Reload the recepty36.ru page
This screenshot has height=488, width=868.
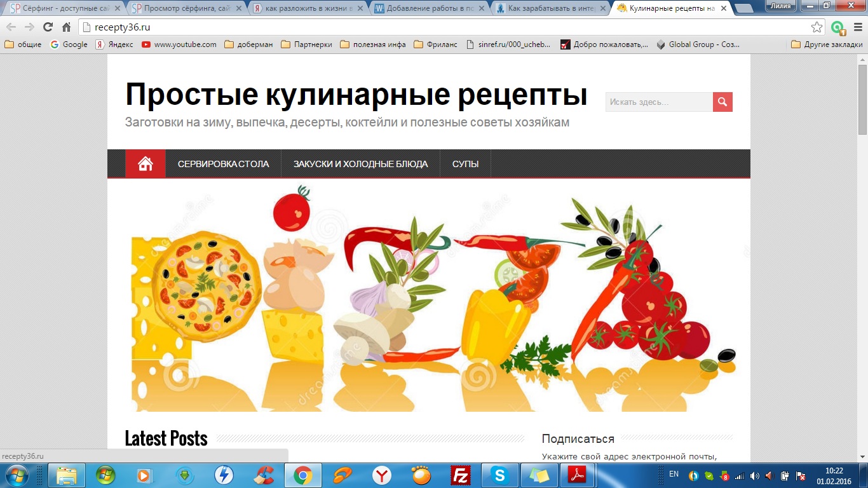click(48, 27)
